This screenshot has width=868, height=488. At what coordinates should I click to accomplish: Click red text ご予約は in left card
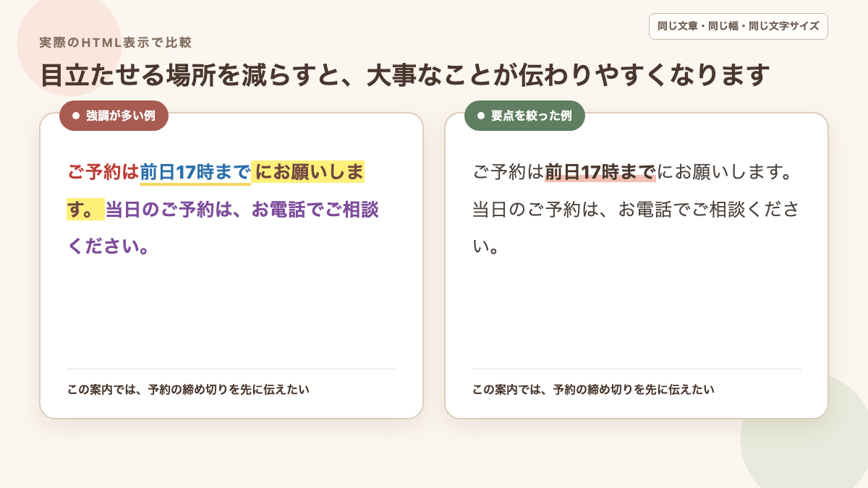tap(103, 173)
